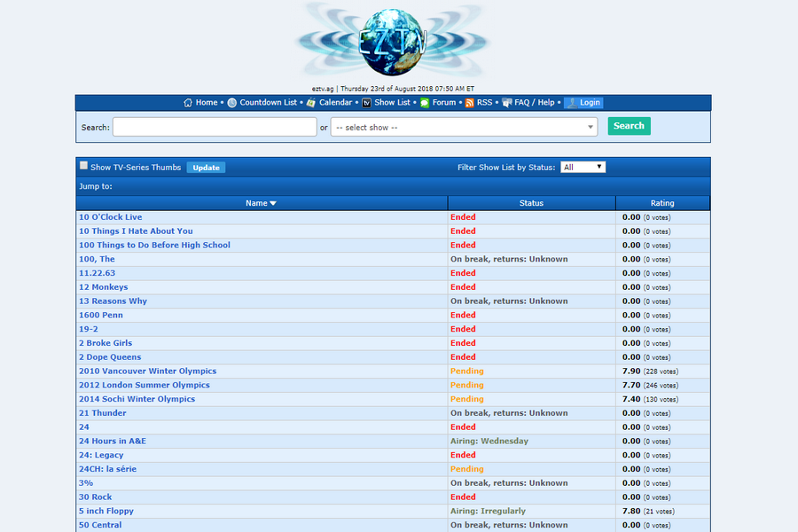The width and height of the screenshot is (798, 532).
Task: Open Filter Show List by Status dropdown
Action: click(583, 167)
